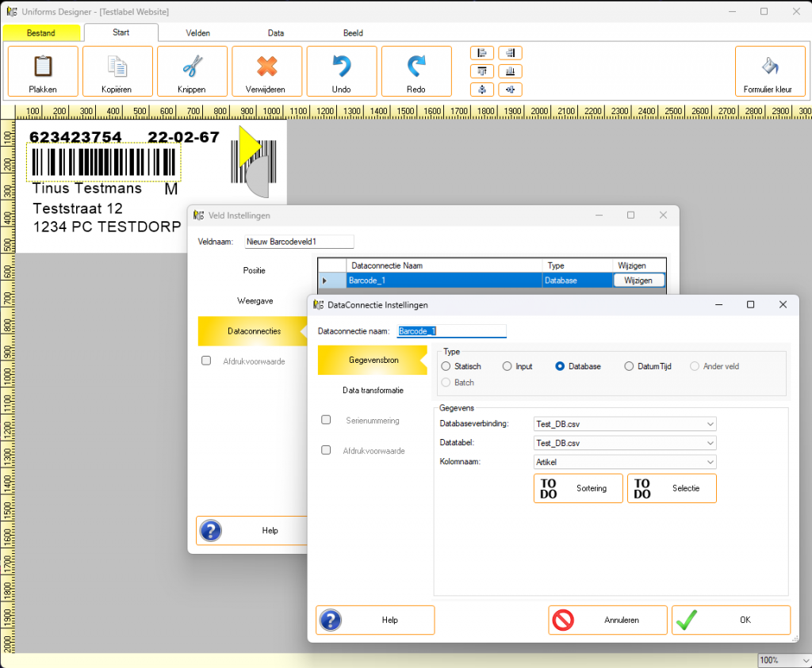The height and width of the screenshot is (668, 812).
Task: Select the "Tinus Testmans" text field
Action: tap(87, 189)
